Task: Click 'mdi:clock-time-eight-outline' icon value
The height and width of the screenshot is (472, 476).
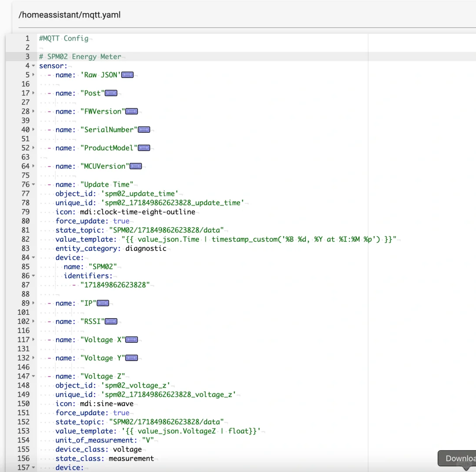Action: (138, 212)
